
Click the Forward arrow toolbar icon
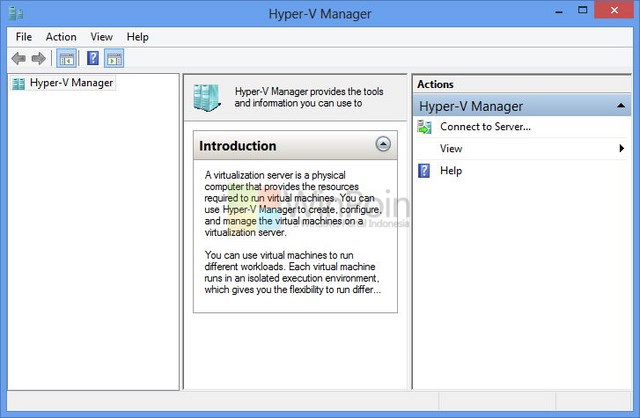(x=38, y=59)
